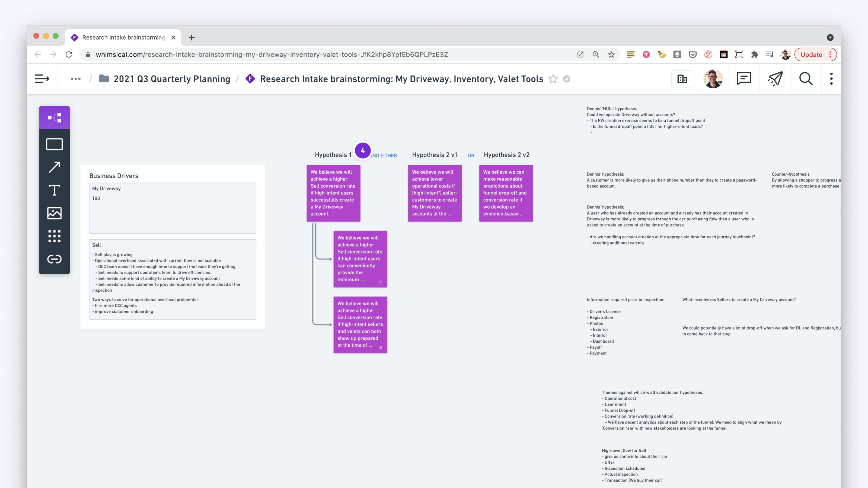Select the Text tool
Image resolution: width=868 pixels, height=488 pixels.
point(54,190)
